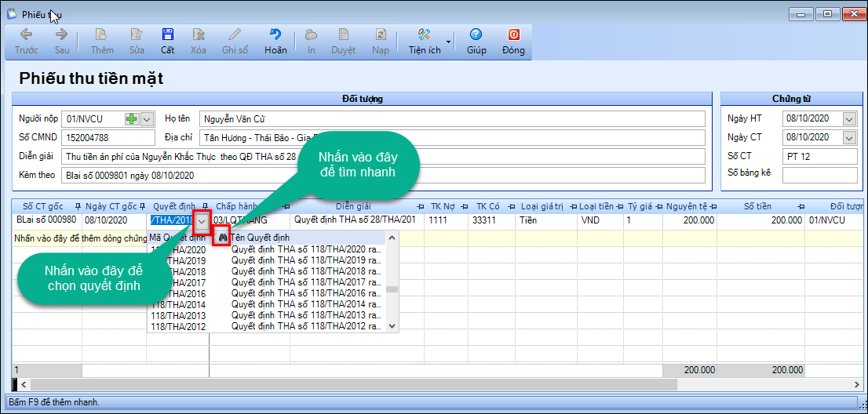Click the Họ tên input field

[452, 119]
